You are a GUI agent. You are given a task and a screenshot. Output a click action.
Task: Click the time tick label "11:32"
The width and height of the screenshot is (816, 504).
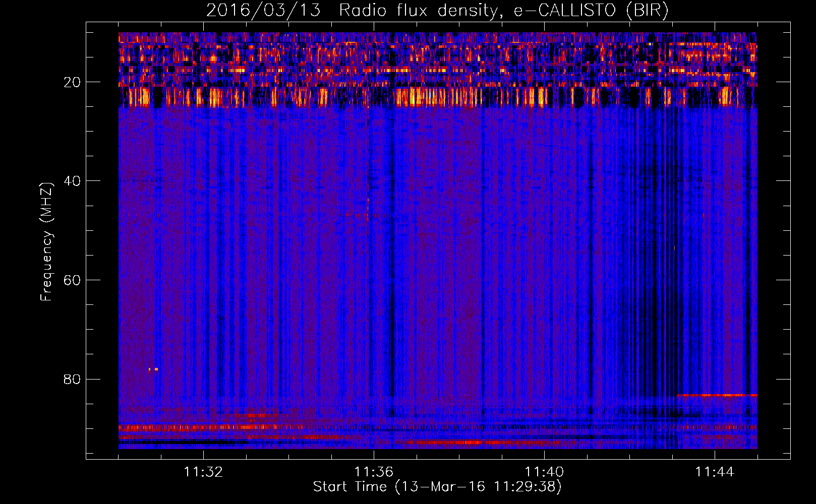pos(203,472)
